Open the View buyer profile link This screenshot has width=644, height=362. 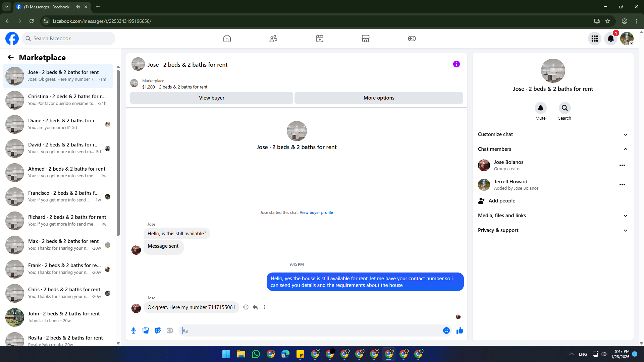coord(316,213)
